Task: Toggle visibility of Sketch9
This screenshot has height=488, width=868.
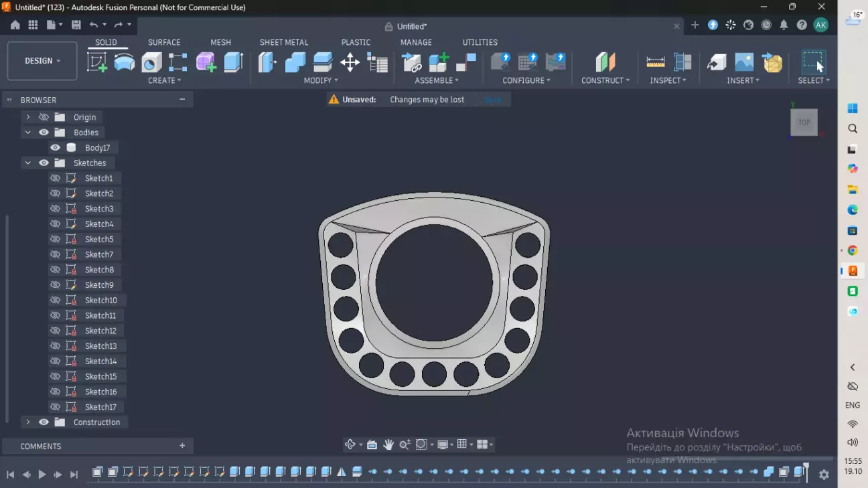Action: pos(56,285)
